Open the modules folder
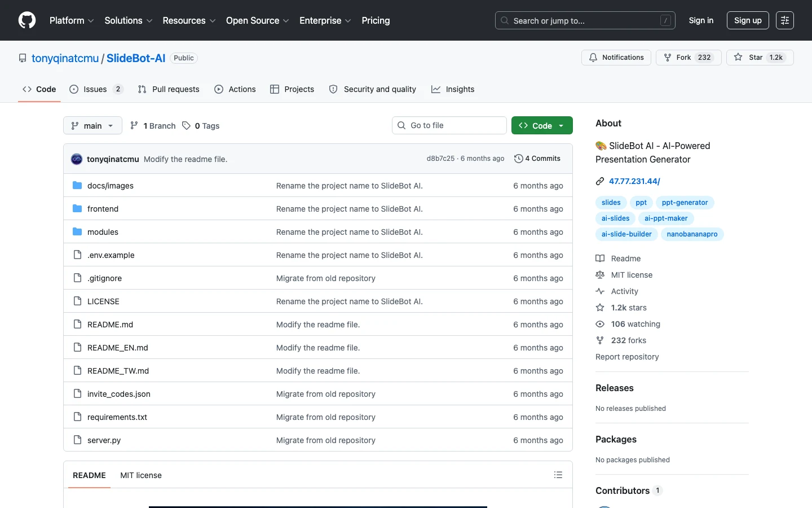The width and height of the screenshot is (812, 508). [x=103, y=232]
